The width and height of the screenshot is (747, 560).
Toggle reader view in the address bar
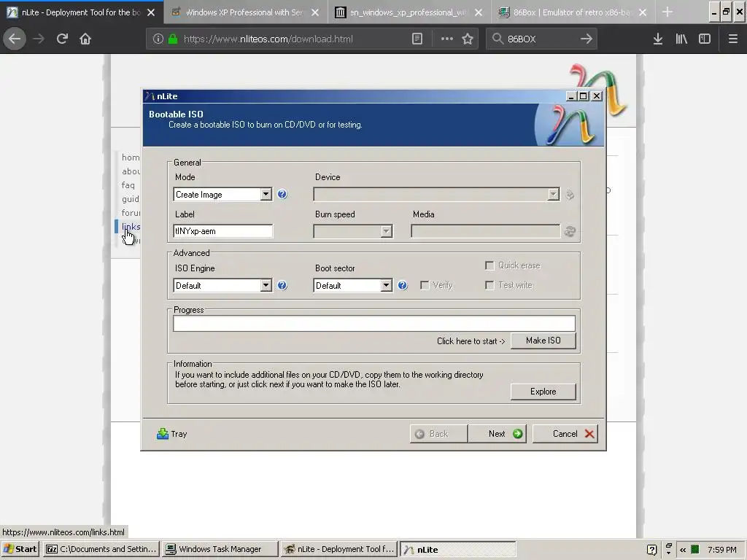(x=417, y=39)
